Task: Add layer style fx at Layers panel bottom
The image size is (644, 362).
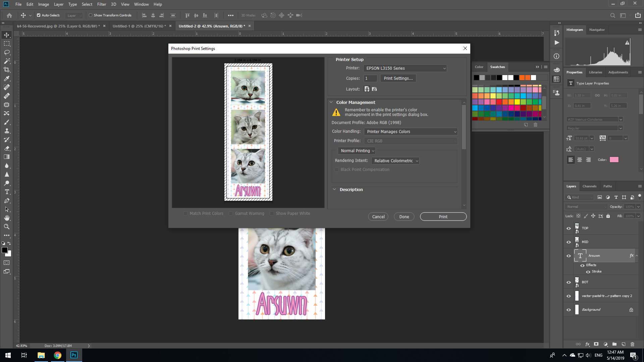Action: [x=587, y=344]
